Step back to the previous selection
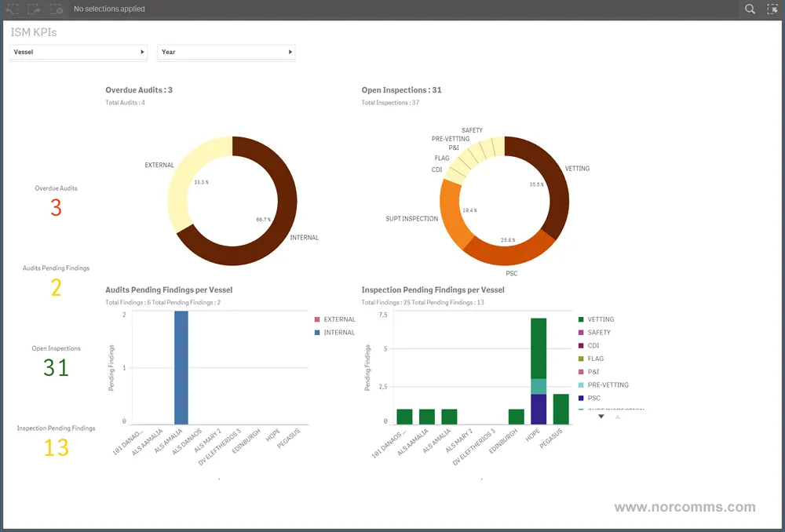Image resolution: width=785 pixels, height=532 pixels. [x=11, y=9]
